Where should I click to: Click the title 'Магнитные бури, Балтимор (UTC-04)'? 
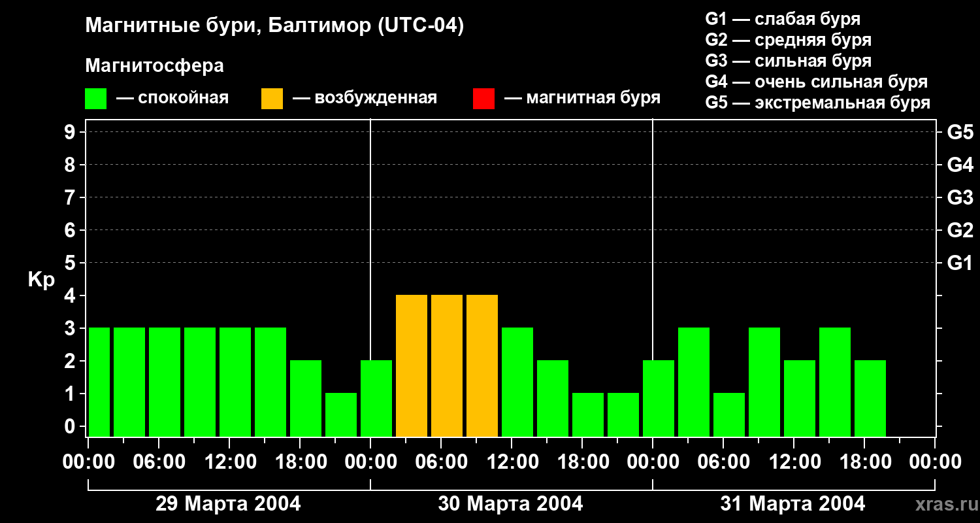pos(274,26)
